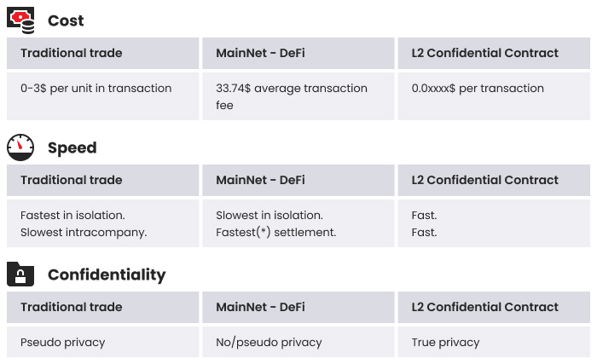Click the True privacy cell
The image size is (597, 364).
(x=494, y=342)
